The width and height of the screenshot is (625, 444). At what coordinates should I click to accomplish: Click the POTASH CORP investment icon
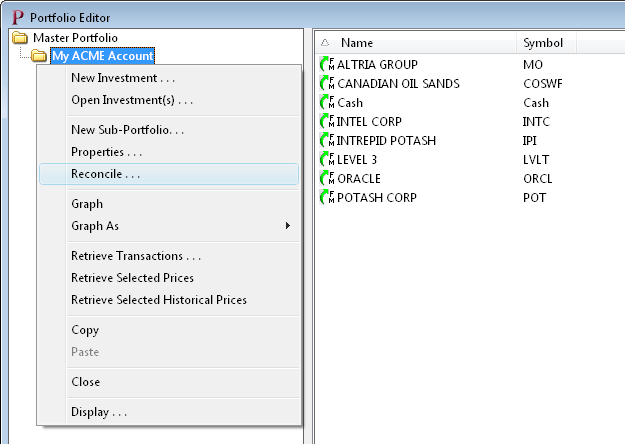click(327, 197)
